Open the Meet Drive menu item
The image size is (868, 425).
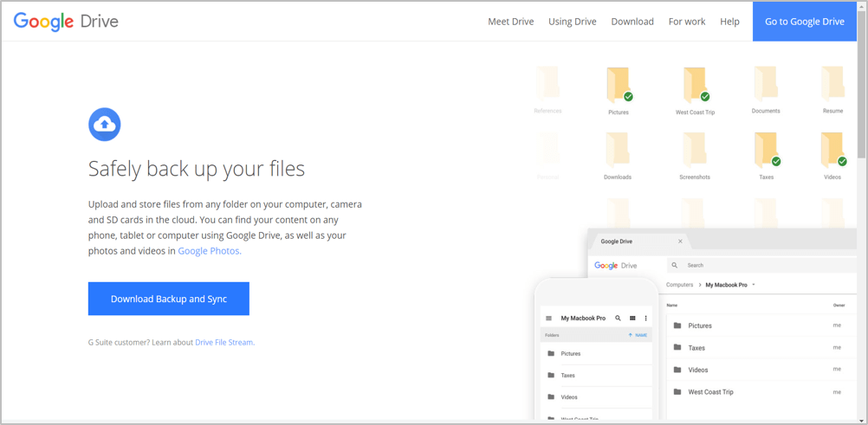[x=510, y=22]
